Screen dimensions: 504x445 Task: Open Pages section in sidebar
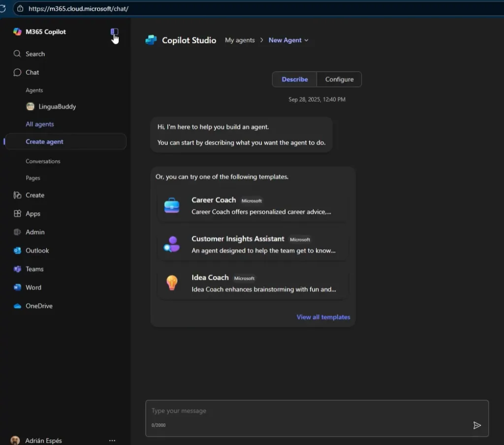coord(33,178)
